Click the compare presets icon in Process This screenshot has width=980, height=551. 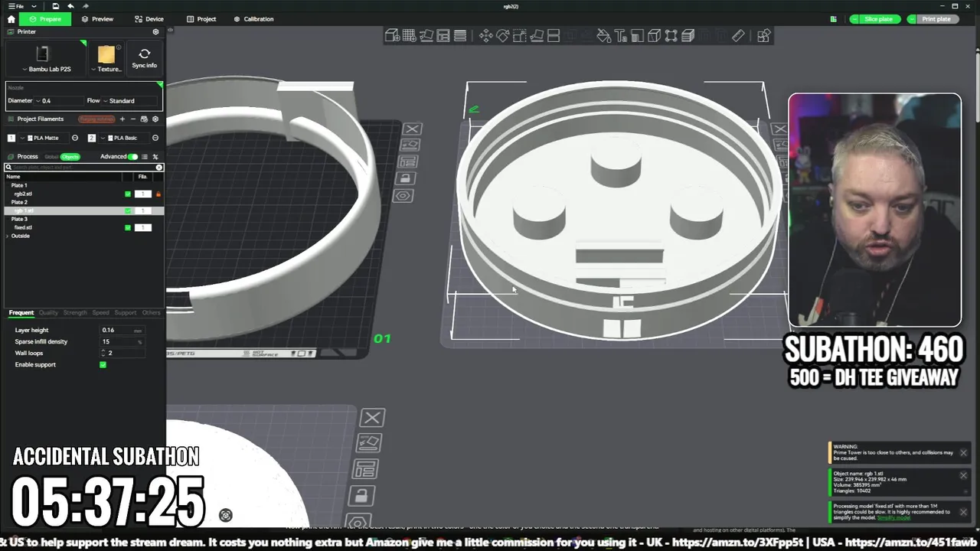click(155, 156)
